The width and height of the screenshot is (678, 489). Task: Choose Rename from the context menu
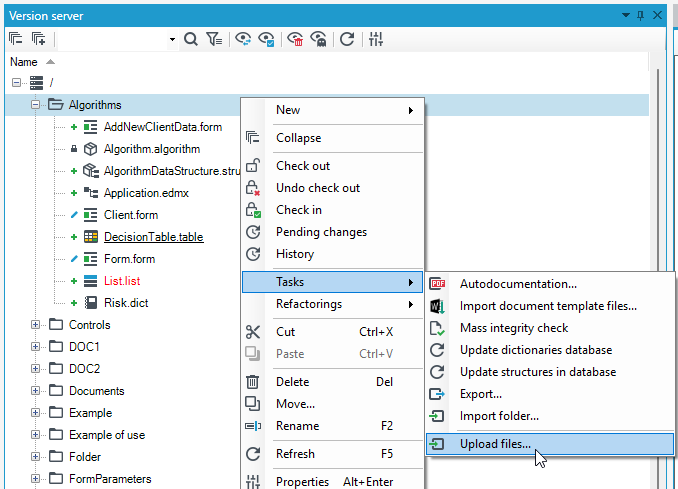tap(333, 426)
